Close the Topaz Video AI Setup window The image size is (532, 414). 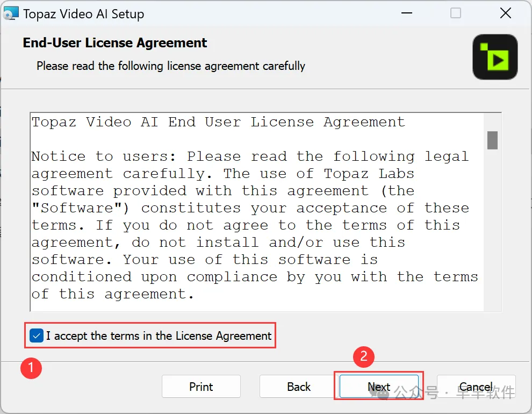coord(506,13)
